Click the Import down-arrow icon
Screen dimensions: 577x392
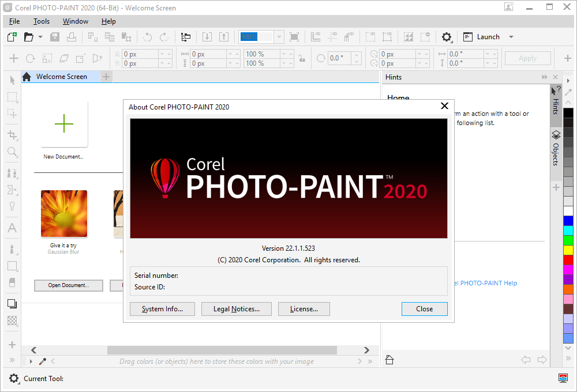[207, 37]
